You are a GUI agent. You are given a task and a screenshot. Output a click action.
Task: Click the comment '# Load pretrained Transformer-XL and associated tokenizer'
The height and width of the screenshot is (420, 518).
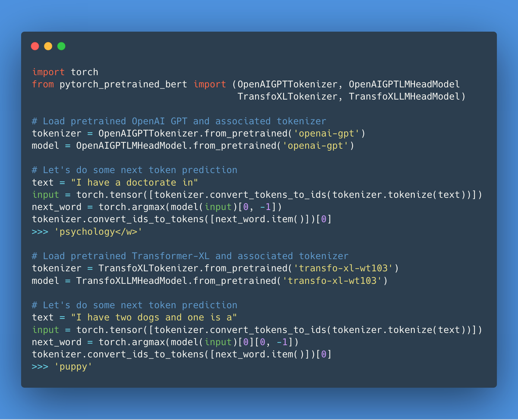pos(190,256)
